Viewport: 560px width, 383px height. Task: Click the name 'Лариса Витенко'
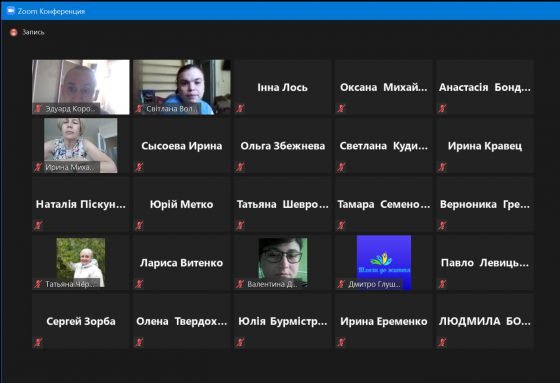(181, 263)
